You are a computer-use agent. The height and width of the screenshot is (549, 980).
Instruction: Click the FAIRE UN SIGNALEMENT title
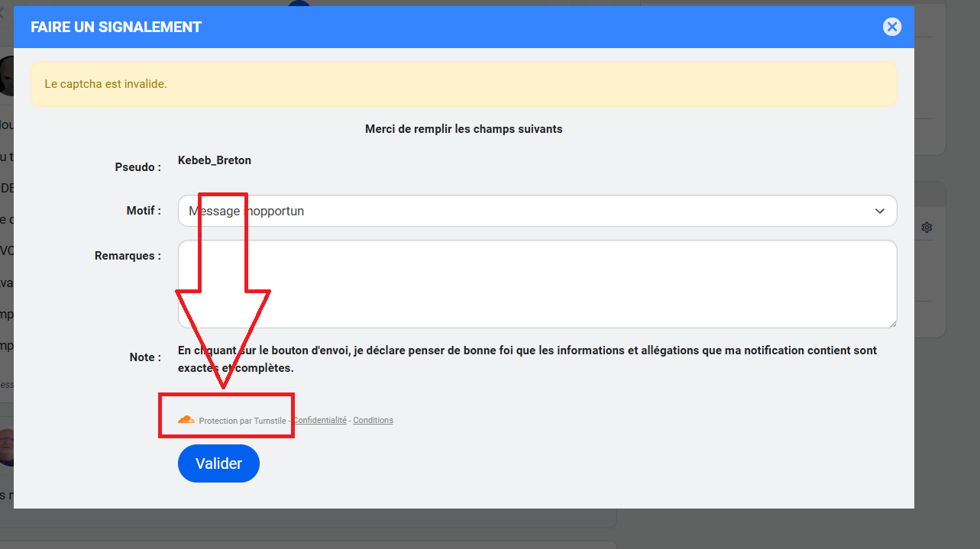116,27
